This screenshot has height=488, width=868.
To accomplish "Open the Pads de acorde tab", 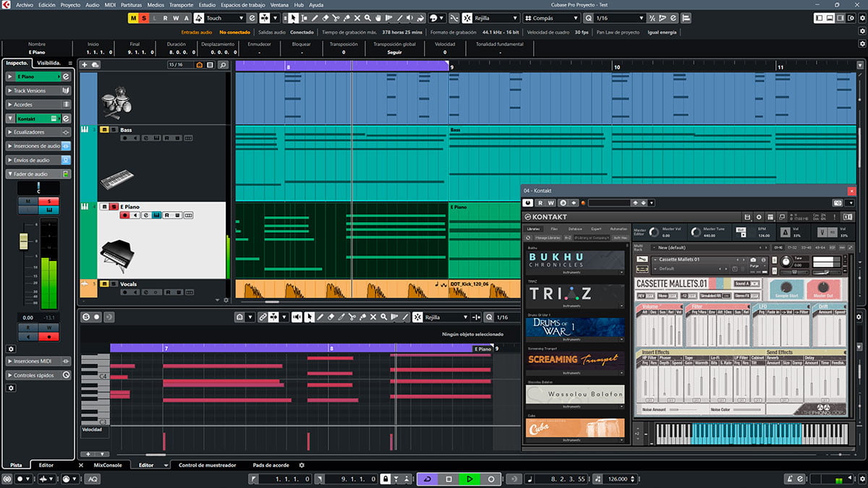I will click(x=271, y=465).
